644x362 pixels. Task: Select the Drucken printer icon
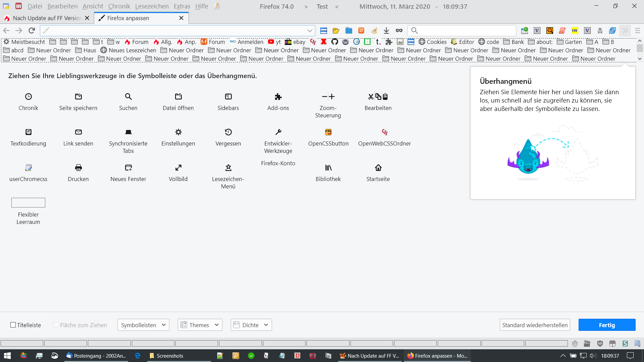pyautogui.click(x=78, y=168)
